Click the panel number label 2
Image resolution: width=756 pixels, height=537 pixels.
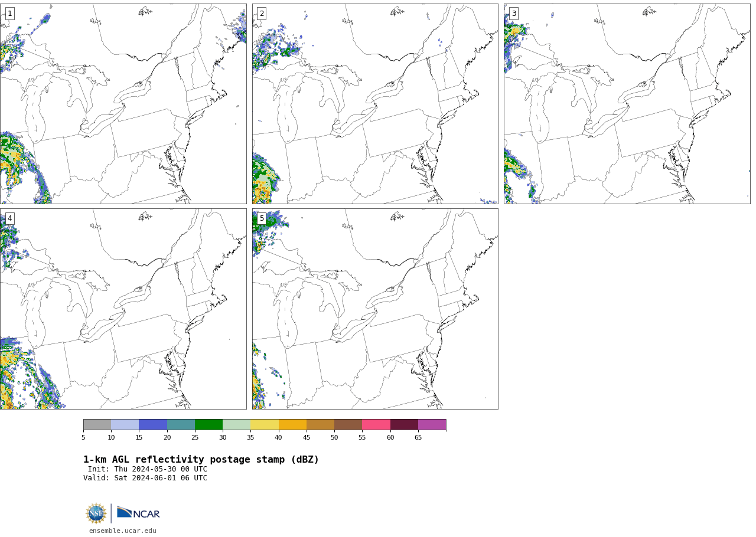pos(262,14)
